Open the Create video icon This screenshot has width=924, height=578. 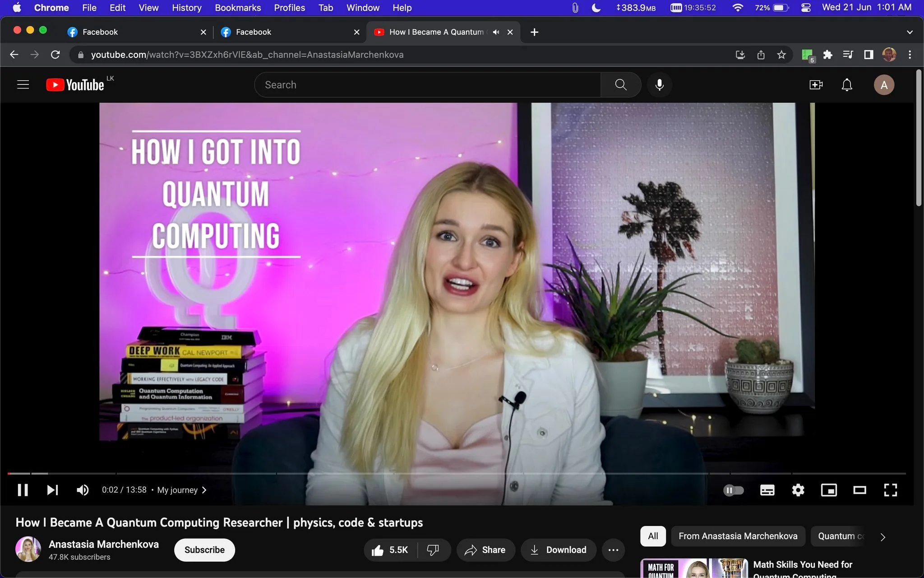[816, 84]
